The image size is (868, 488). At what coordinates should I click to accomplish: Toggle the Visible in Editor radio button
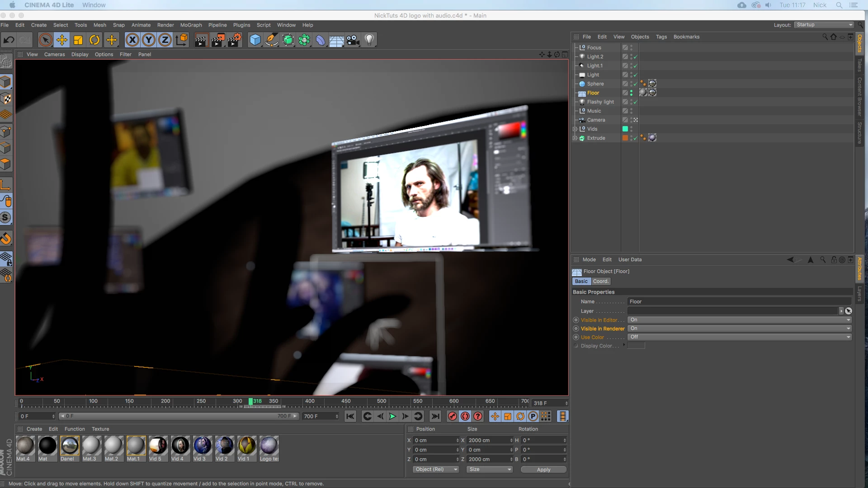point(576,320)
